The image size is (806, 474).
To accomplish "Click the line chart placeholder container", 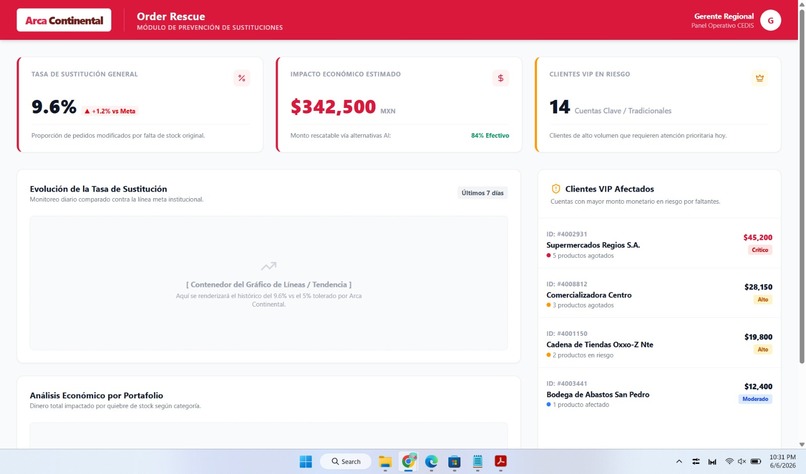I will (268, 283).
